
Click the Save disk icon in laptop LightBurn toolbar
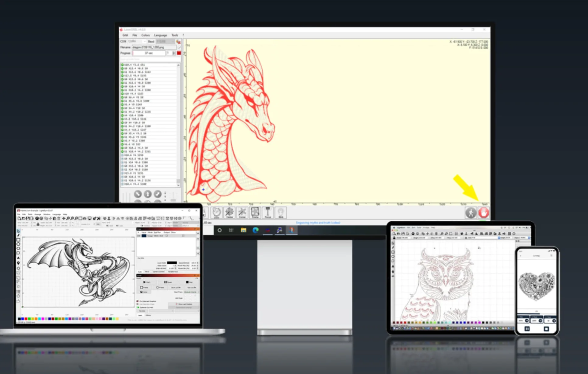(28, 218)
